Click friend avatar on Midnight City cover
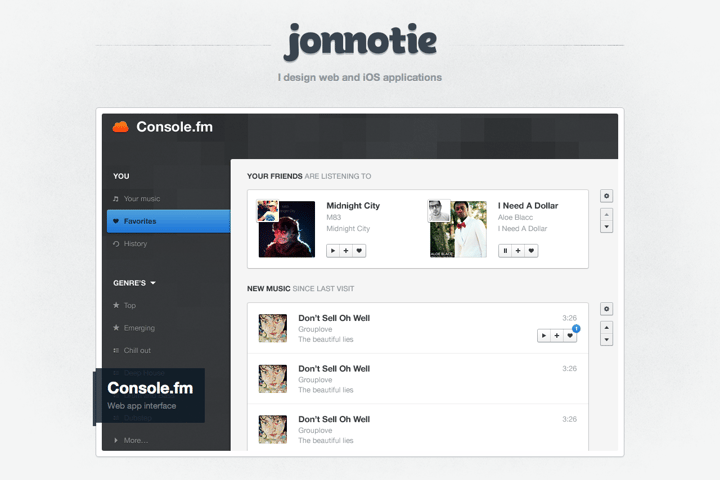The height and width of the screenshot is (480, 720). [268, 211]
